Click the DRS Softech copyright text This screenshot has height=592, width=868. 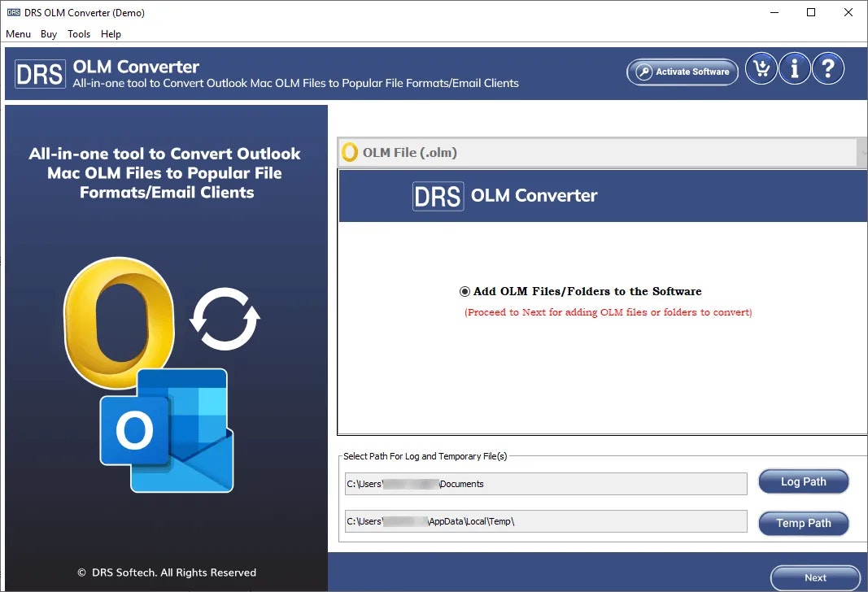pos(167,572)
